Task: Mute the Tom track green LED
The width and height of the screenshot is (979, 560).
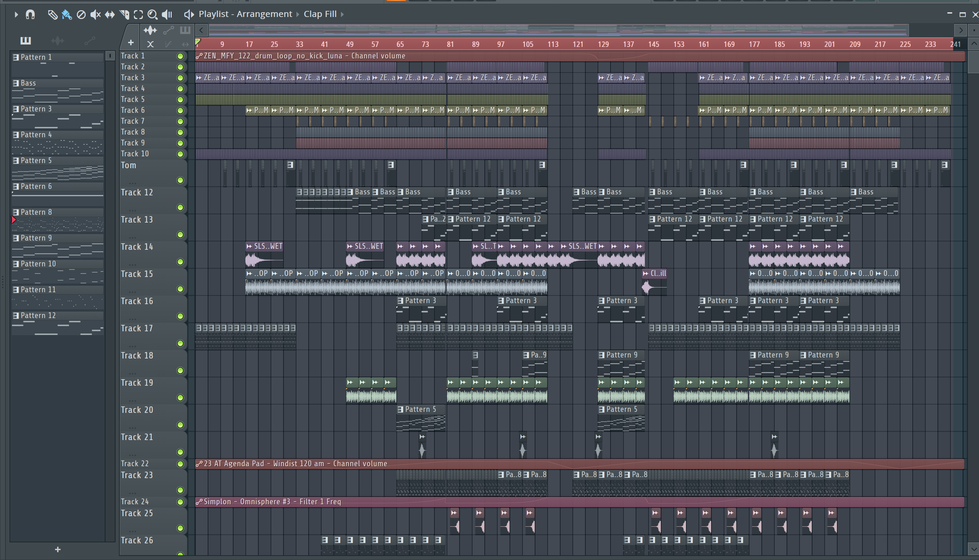Action: 180,180
